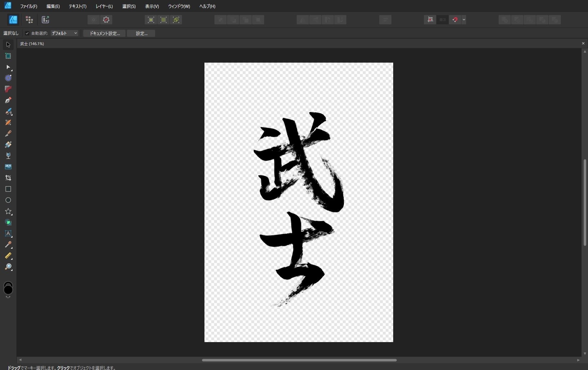
Task: Click the scroll up arrow
Action: coord(585,52)
